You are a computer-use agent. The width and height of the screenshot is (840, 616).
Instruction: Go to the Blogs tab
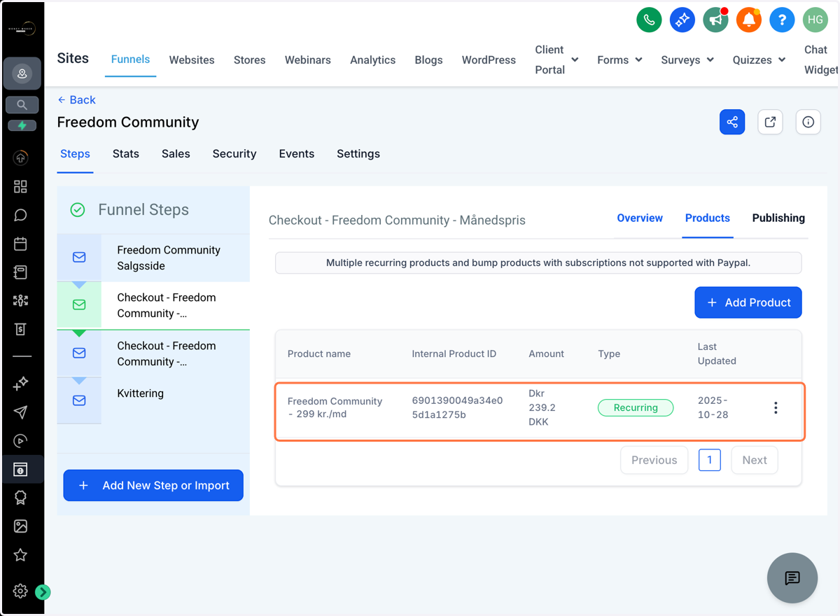click(x=428, y=60)
